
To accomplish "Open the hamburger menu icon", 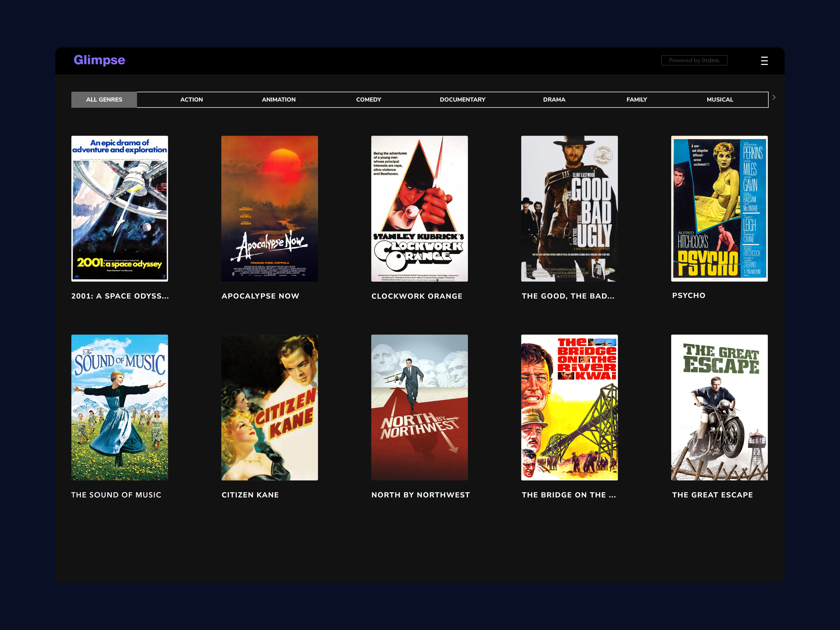I will (x=764, y=61).
